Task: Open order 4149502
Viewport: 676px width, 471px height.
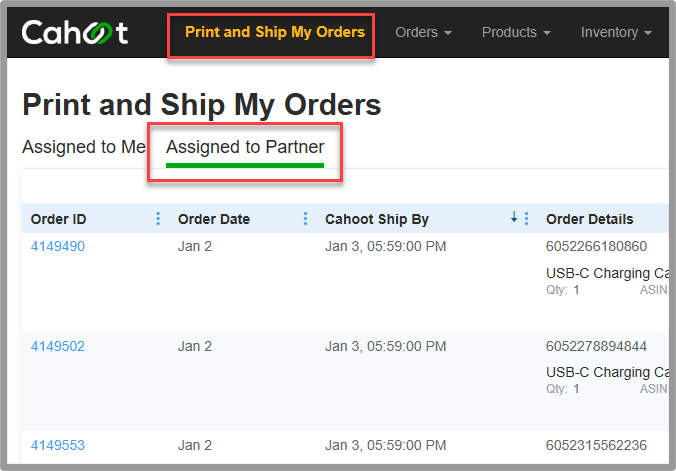Action: click(x=58, y=346)
